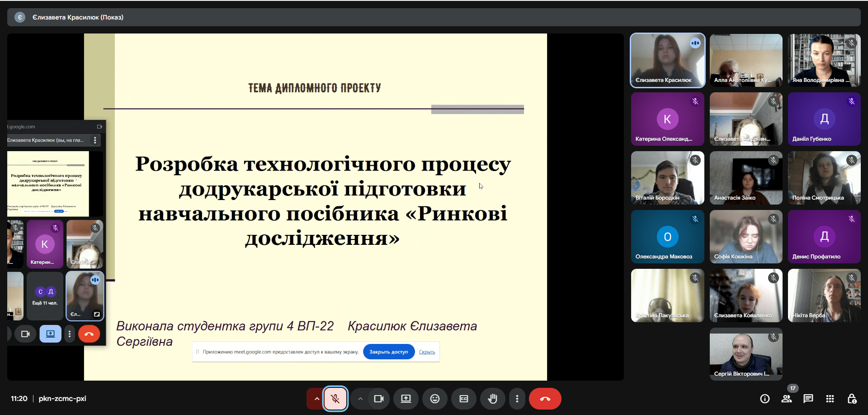Unmute the microphone in the bottom toolbar

coord(335,399)
